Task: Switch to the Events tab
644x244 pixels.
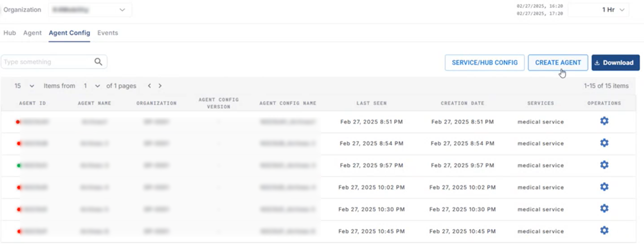Action: tap(107, 33)
